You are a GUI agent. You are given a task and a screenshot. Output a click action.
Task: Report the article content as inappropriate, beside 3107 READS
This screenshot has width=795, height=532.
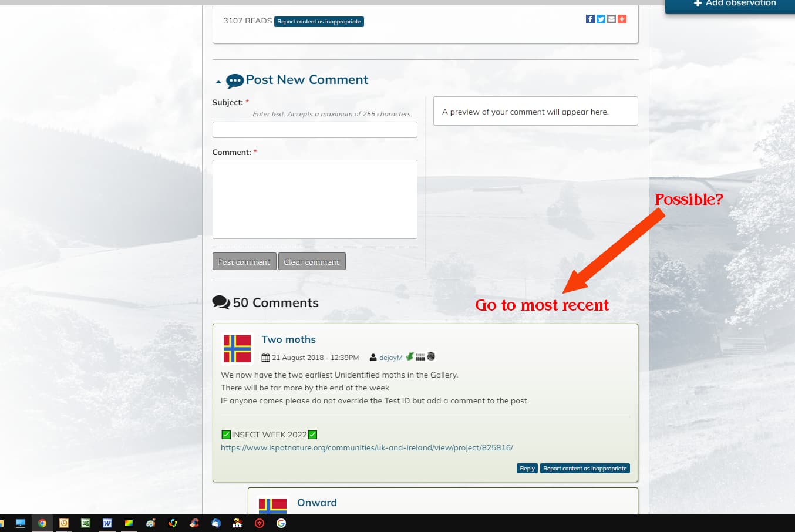click(x=319, y=22)
